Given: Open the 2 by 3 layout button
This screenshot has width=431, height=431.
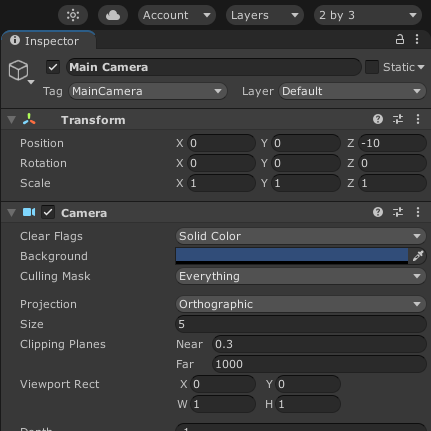Looking at the screenshot, I should point(368,15).
